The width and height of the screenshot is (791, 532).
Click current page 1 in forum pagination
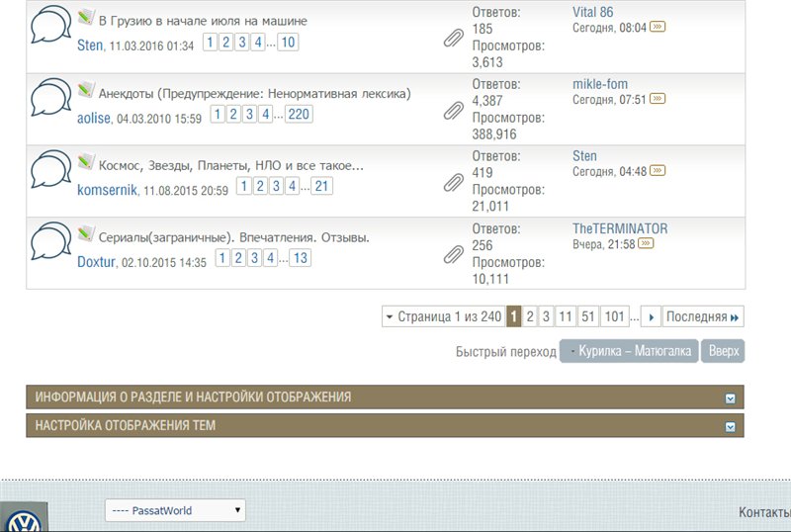pos(513,317)
